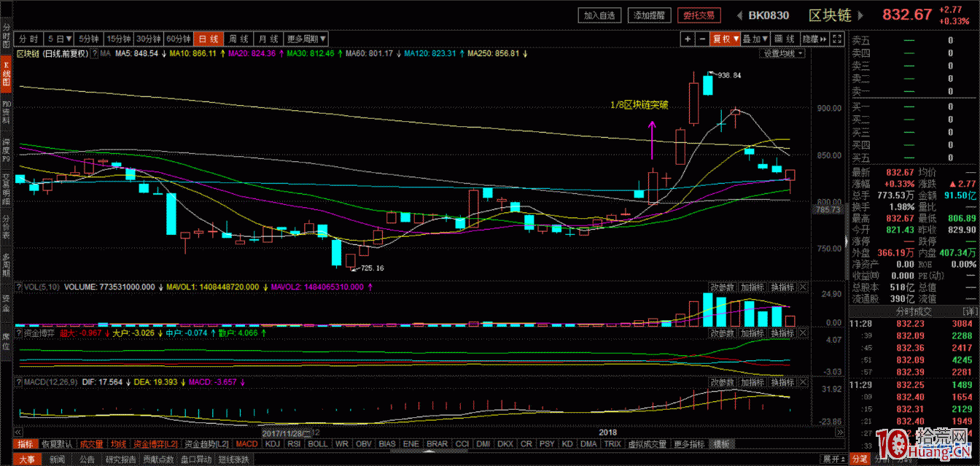Open the 复权 dropdown
The width and height of the screenshot is (980, 466).
(x=726, y=39)
